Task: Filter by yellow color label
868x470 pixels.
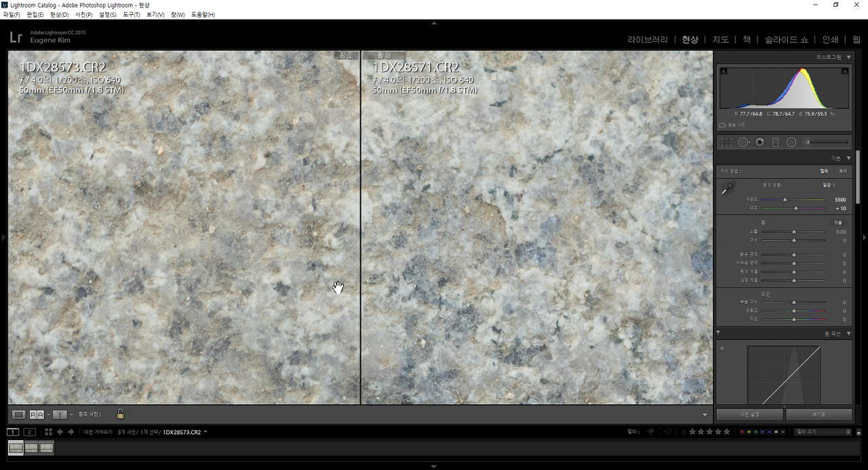Action: (747, 432)
